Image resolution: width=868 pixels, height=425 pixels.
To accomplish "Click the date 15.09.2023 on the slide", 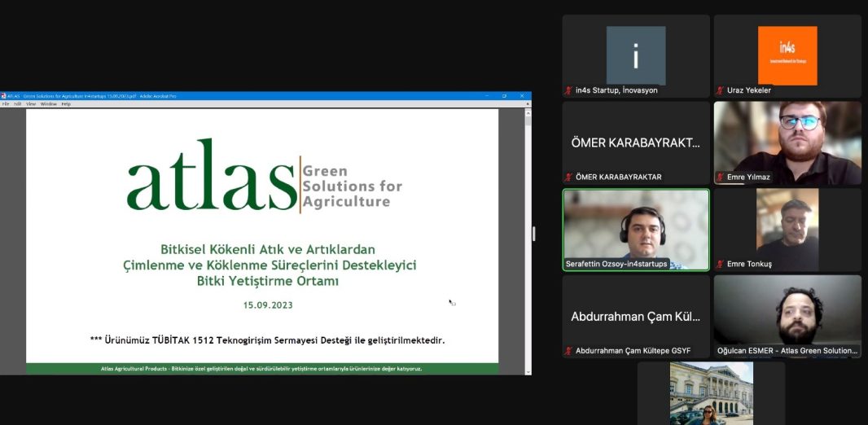I will [268, 305].
